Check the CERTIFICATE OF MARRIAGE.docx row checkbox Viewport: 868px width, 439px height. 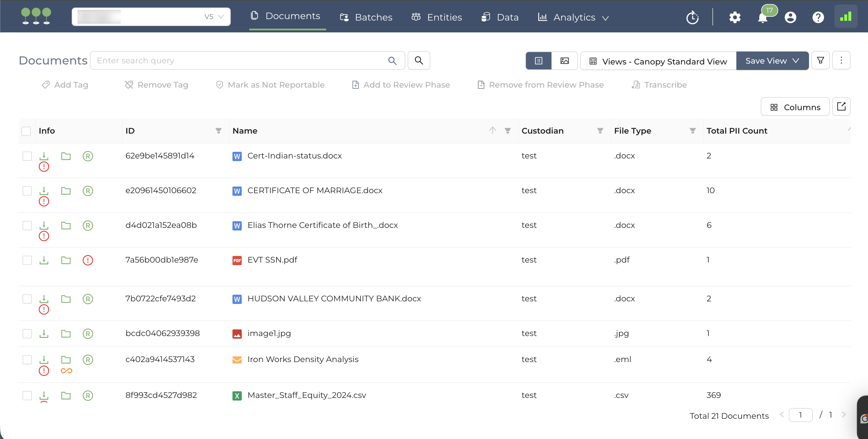[27, 191]
